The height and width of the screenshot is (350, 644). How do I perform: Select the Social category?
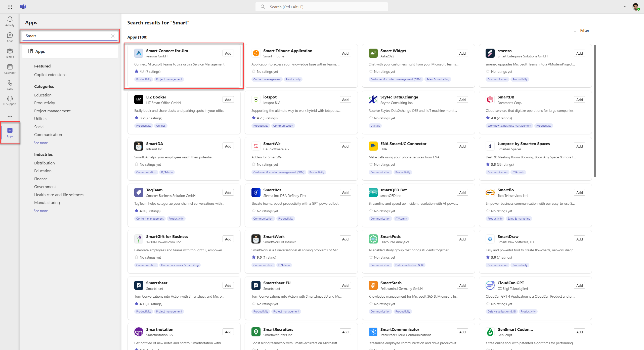click(x=39, y=127)
